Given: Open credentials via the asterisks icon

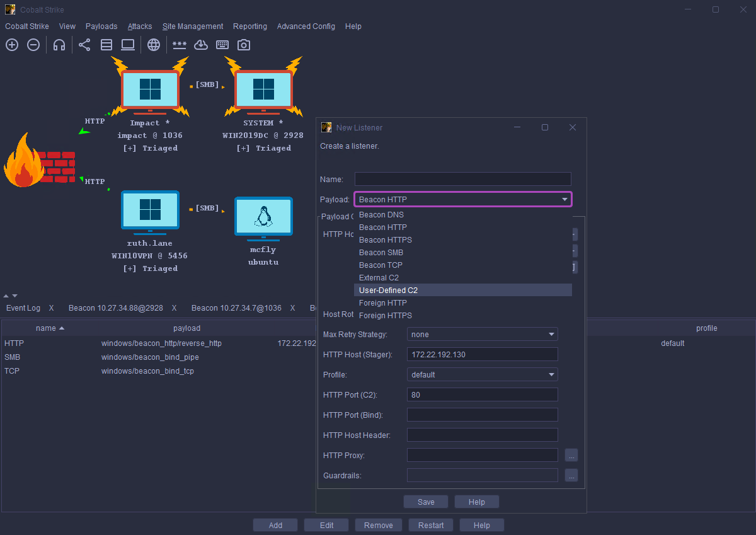Looking at the screenshot, I should click(x=180, y=45).
